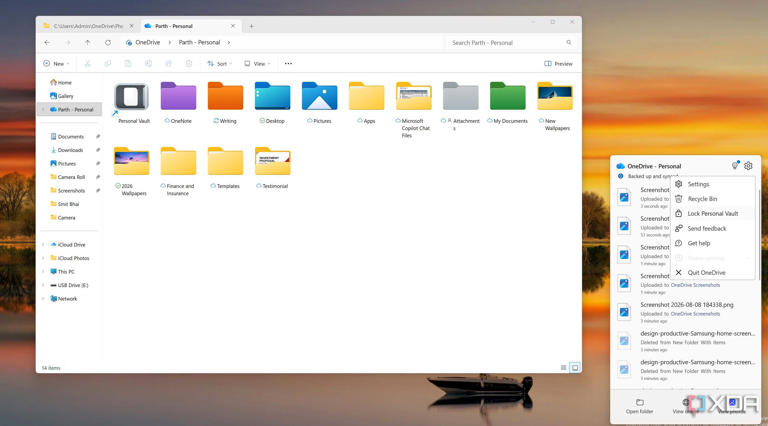Refresh the current folder view
This screenshot has height=426, width=768.
point(108,43)
